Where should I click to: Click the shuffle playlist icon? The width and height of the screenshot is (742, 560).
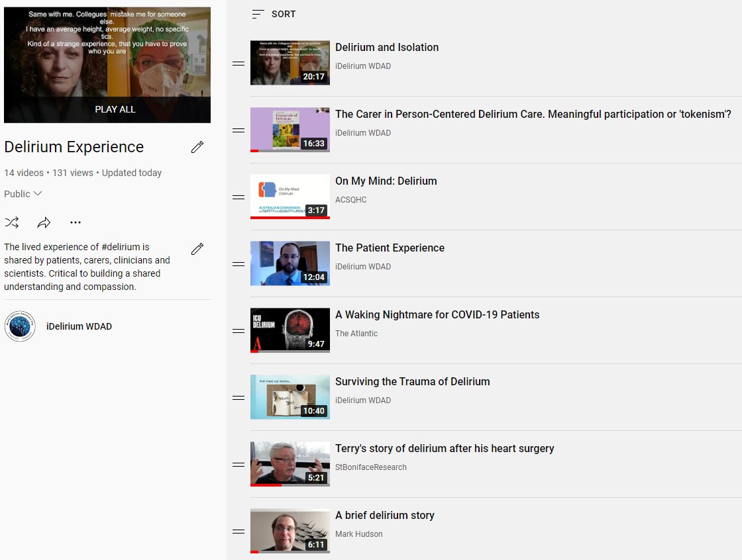click(12, 222)
